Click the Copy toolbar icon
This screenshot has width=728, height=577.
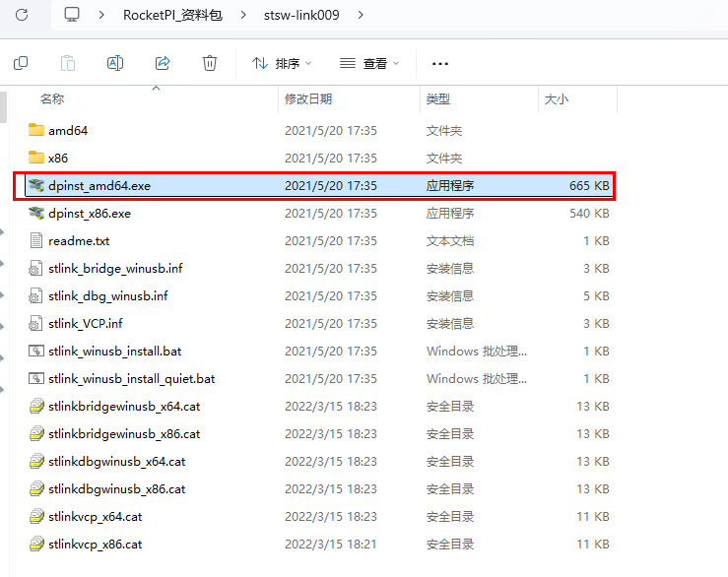point(21,63)
